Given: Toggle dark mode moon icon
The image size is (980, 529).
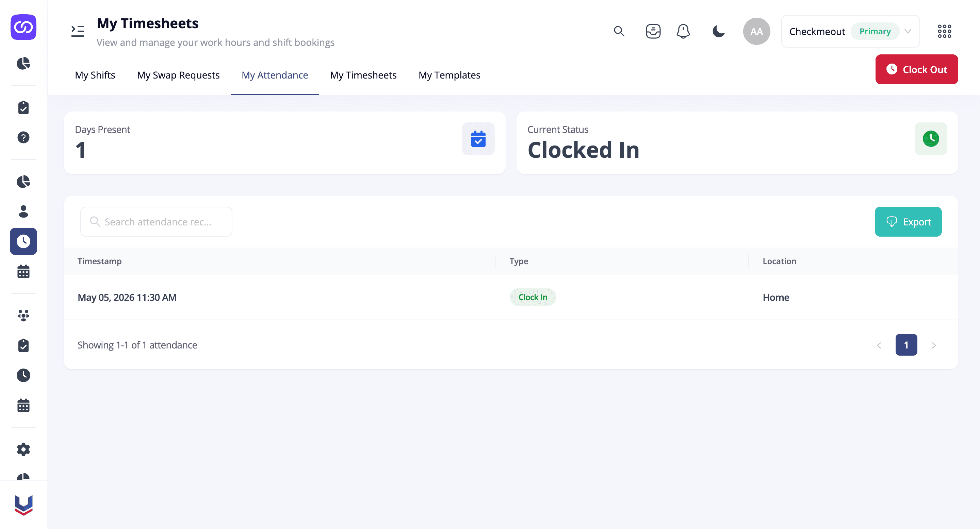Looking at the screenshot, I should (x=718, y=31).
